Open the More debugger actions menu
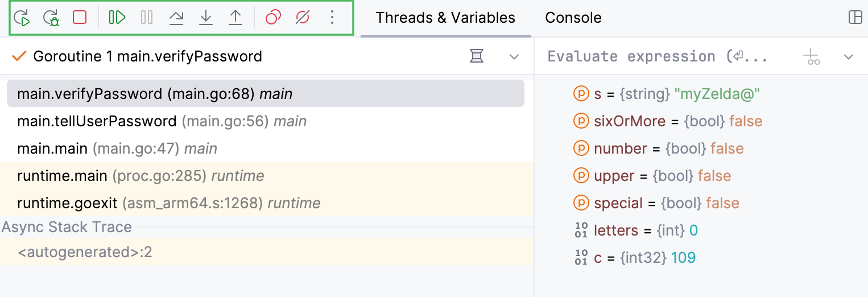 [332, 18]
